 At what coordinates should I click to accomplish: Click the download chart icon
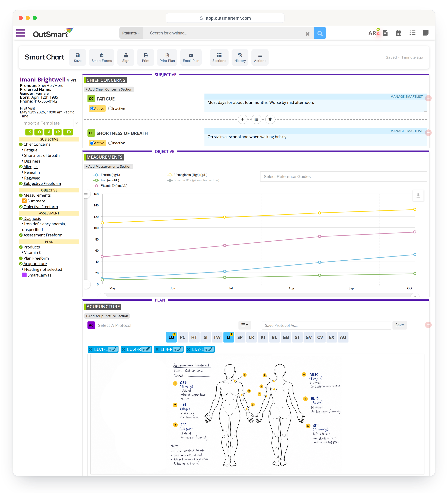(x=418, y=195)
